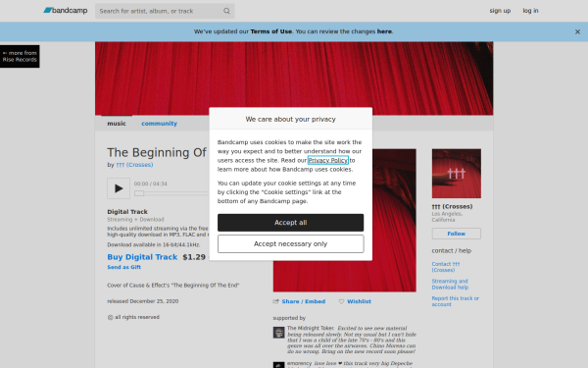Choose Send as Gift
Viewport: 588px width, 368px height.
[x=123, y=267]
